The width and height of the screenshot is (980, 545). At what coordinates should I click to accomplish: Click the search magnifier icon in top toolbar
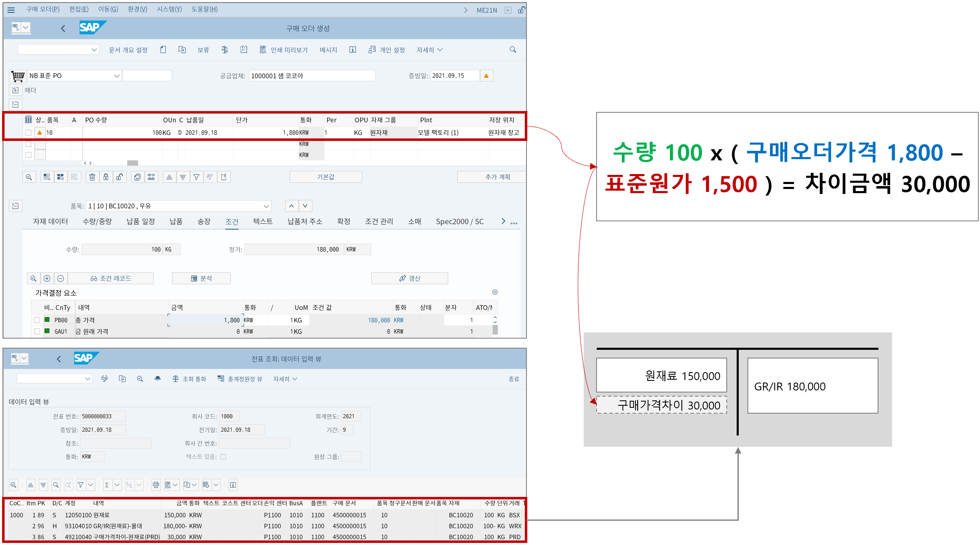(513, 50)
